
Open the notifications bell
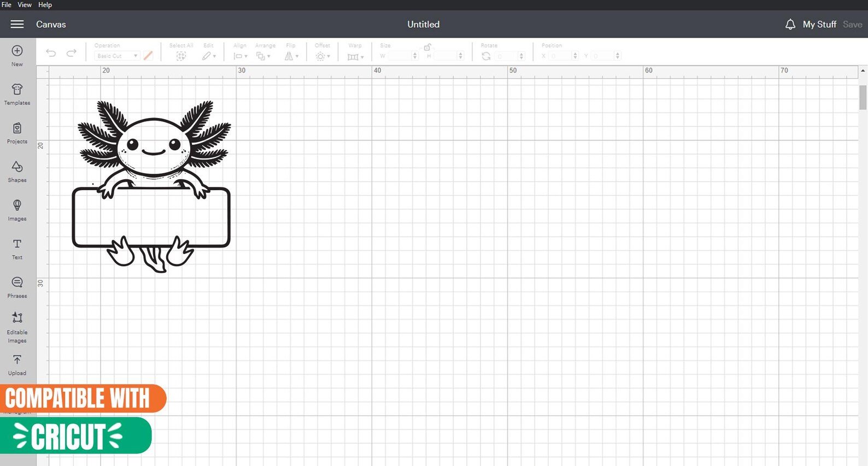click(790, 24)
